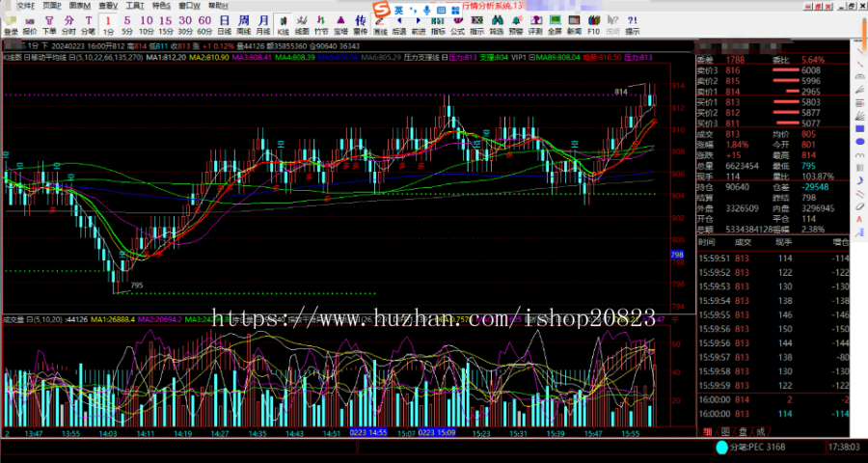Click the 后退 back arrow
The height and width of the screenshot is (463, 868).
point(399,25)
